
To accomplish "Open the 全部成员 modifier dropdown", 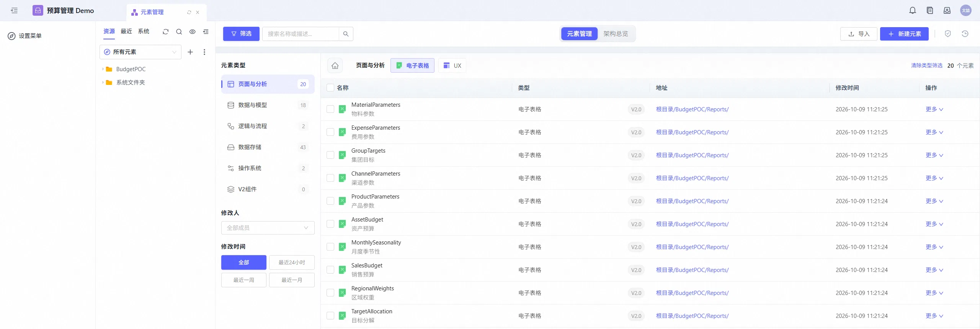I will (x=268, y=228).
